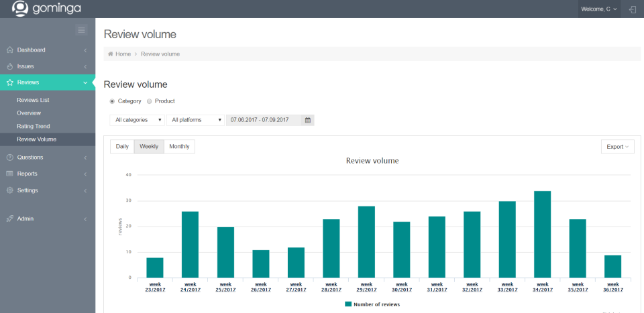Viewport: 644px width, 313px height.
Task: Click the week 27/2017 axis label
Action: tap(296, 287)
